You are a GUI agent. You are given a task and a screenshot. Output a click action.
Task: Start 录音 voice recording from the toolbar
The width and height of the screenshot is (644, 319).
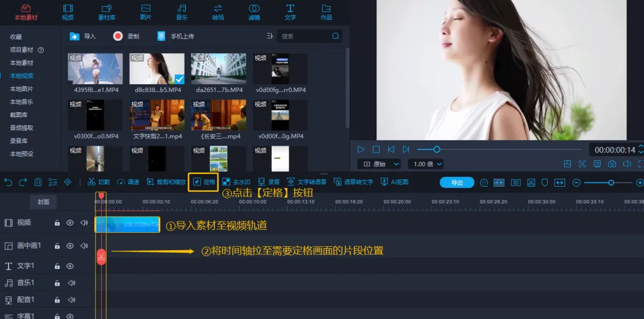pyautogui.click(x=269, y=182)
